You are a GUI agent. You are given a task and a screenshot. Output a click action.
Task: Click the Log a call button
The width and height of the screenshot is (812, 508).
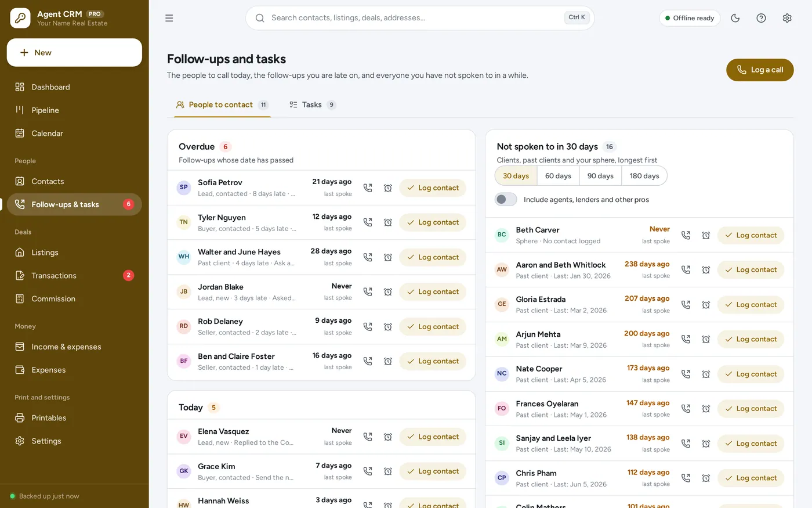[x=760, y=70]
